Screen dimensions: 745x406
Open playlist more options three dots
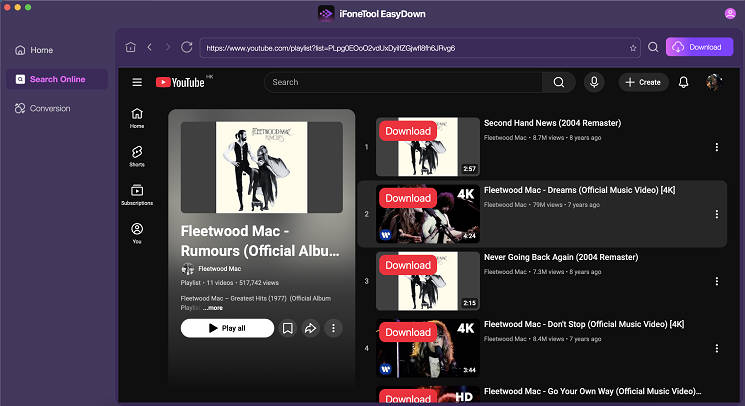[x=333, y=328]
